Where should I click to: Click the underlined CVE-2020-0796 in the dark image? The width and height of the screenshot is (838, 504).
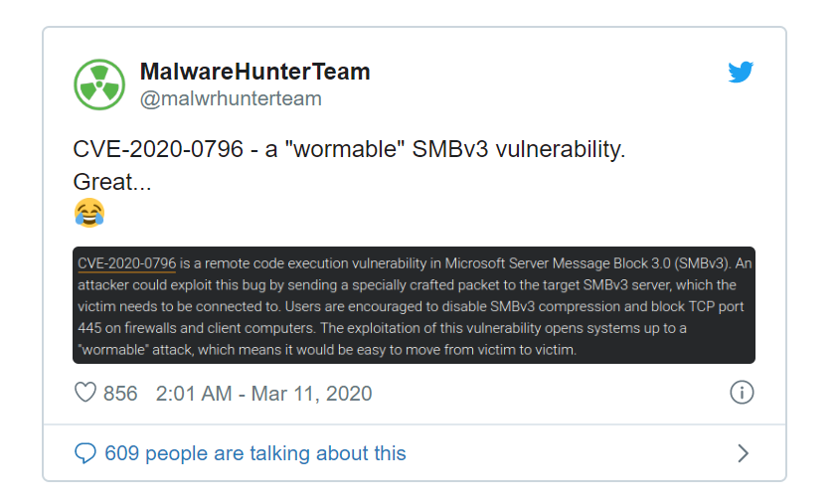pyautogui.click(x=126, y=263)
